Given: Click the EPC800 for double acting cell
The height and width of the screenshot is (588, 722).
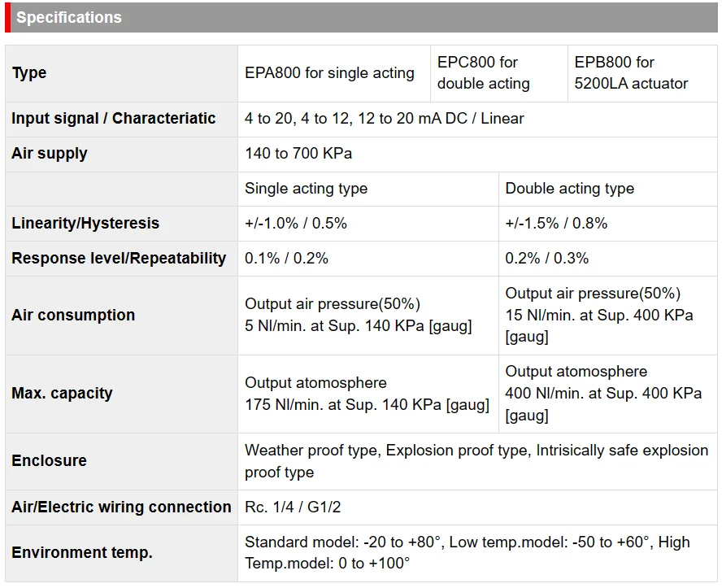Looking at the screenshot, I should point(483,73).
